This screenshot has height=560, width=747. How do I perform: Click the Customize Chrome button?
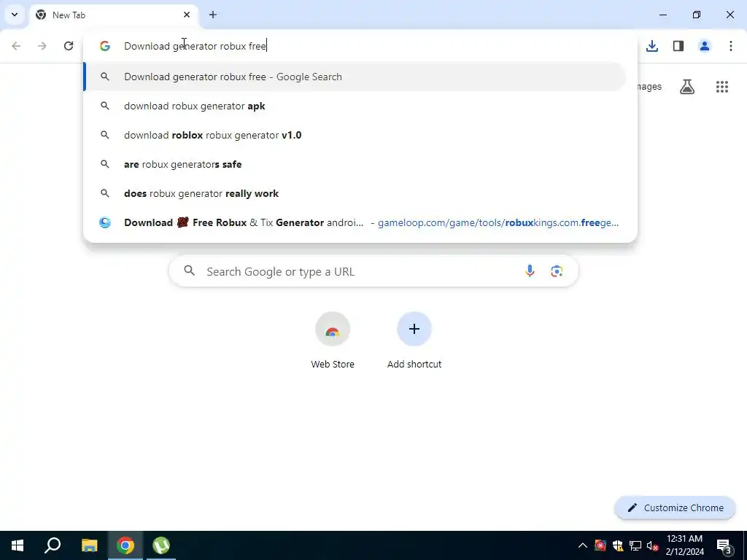[675, 507]
